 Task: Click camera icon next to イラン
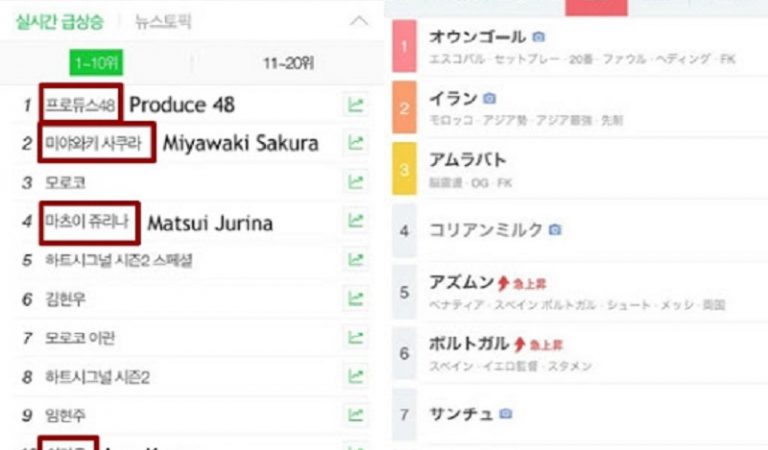[x=489, y=98]
